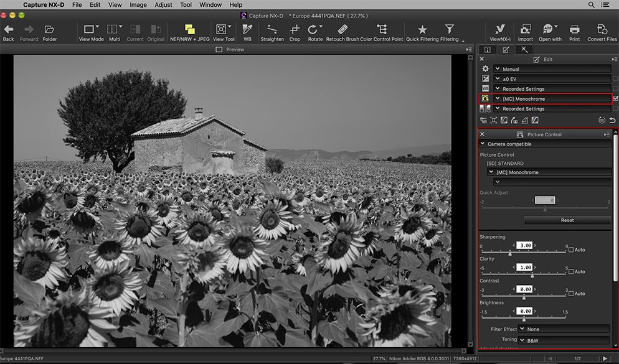Click the Sharpening slider handle
The height and width of the screenshot is (364, 619).
click(x=510, y=254)
